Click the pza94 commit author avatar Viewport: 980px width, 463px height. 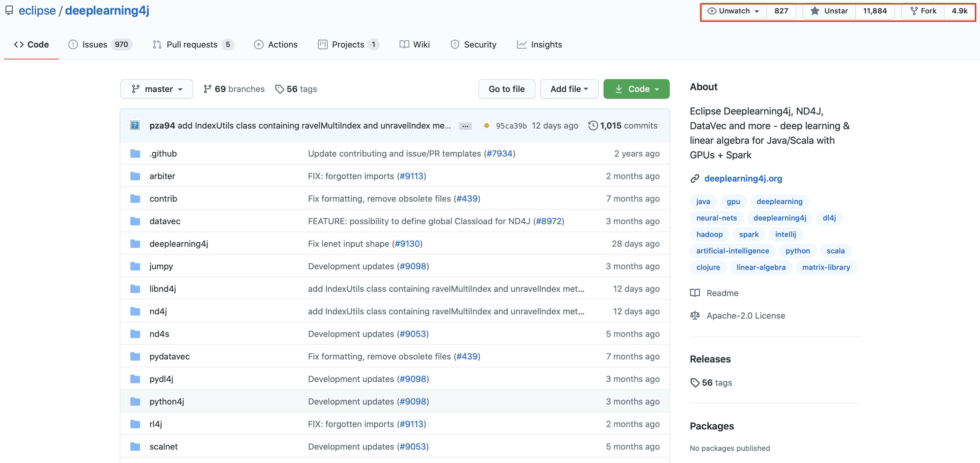(135, 125)
